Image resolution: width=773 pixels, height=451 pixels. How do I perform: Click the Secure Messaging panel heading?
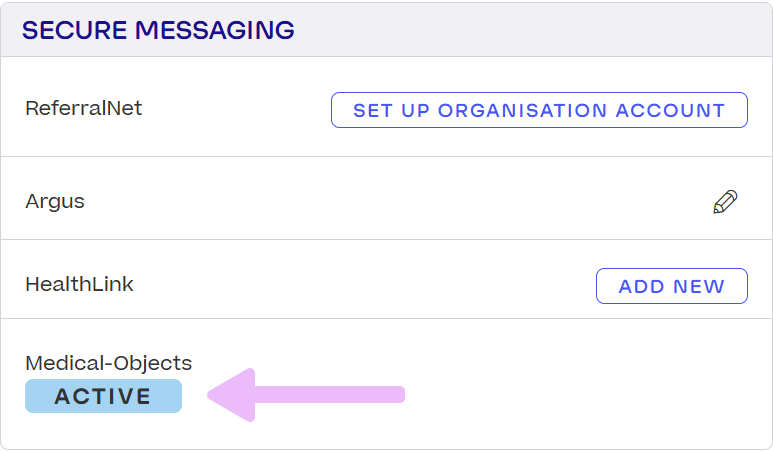click(x=158, y=30)
